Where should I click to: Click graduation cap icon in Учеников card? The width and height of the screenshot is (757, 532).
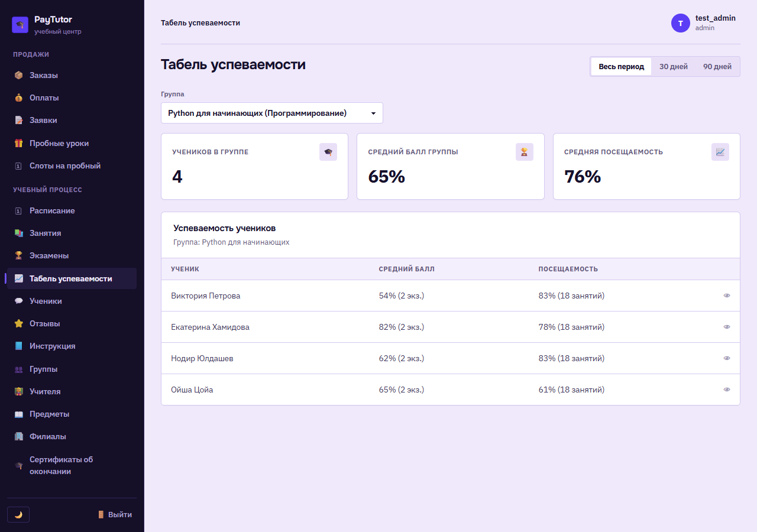point(328,152)
